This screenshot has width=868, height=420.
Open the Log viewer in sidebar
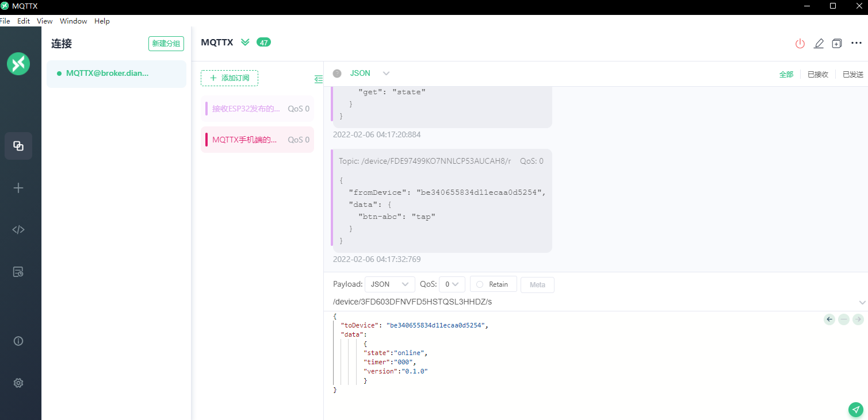click(x=18, y=271)
